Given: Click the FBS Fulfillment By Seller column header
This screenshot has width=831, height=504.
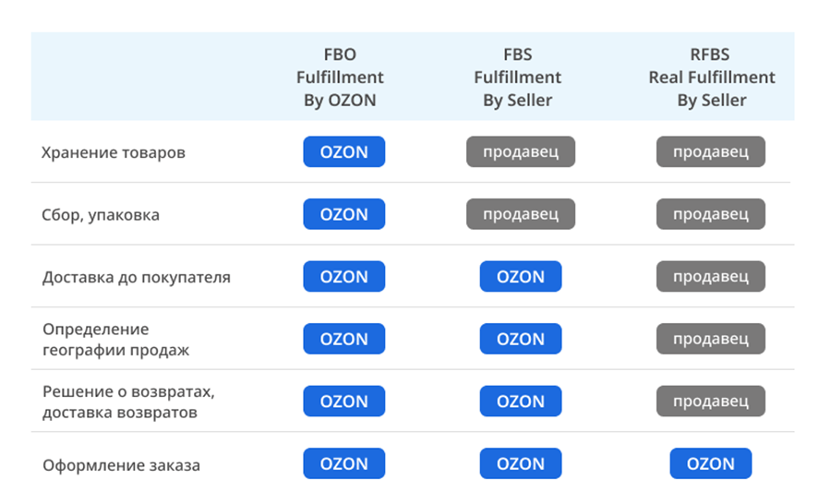Looking at the screenshot, I should coord(517,77).
